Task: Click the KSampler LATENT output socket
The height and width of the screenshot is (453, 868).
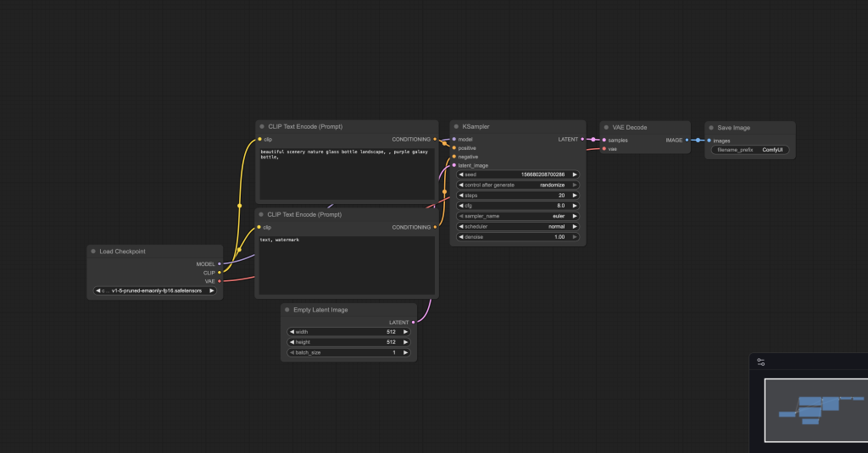Action: (x=582, y=139)
